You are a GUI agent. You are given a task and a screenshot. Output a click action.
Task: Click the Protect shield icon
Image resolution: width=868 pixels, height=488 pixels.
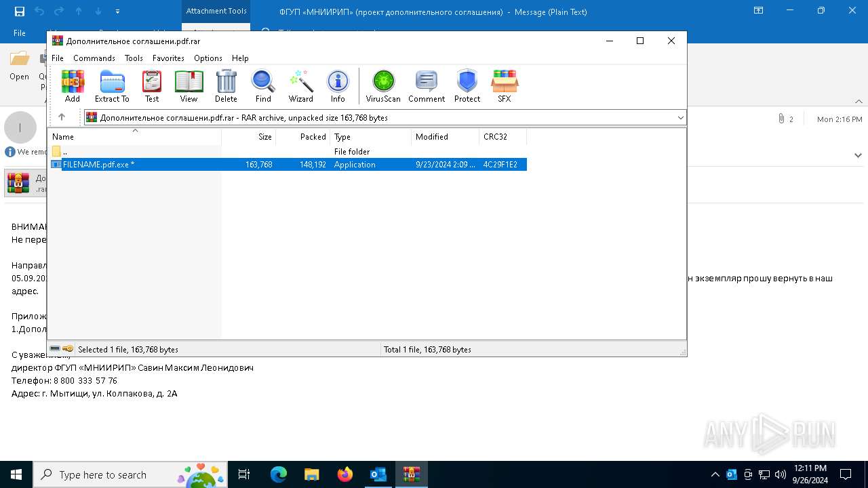467,86
